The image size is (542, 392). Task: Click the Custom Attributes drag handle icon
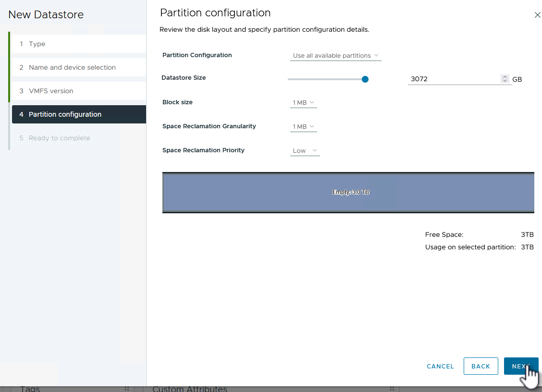392,389
